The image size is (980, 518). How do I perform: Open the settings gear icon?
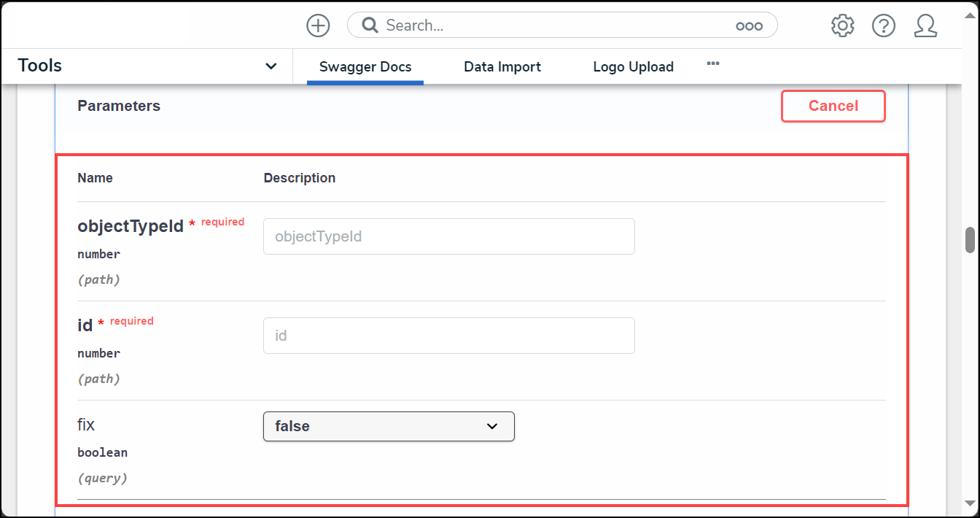pyautogui.click(x=842, y=26)
